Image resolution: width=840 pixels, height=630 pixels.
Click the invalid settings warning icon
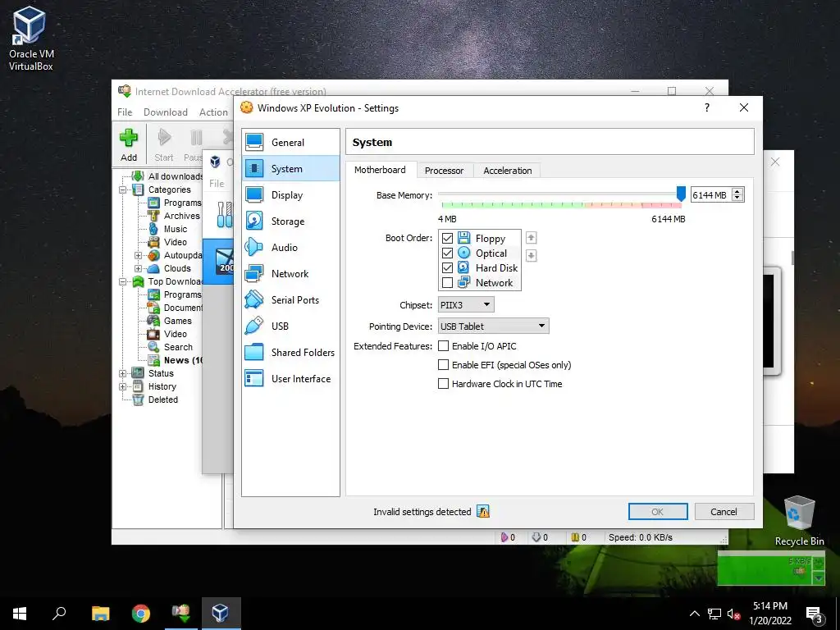click(483, 512)
